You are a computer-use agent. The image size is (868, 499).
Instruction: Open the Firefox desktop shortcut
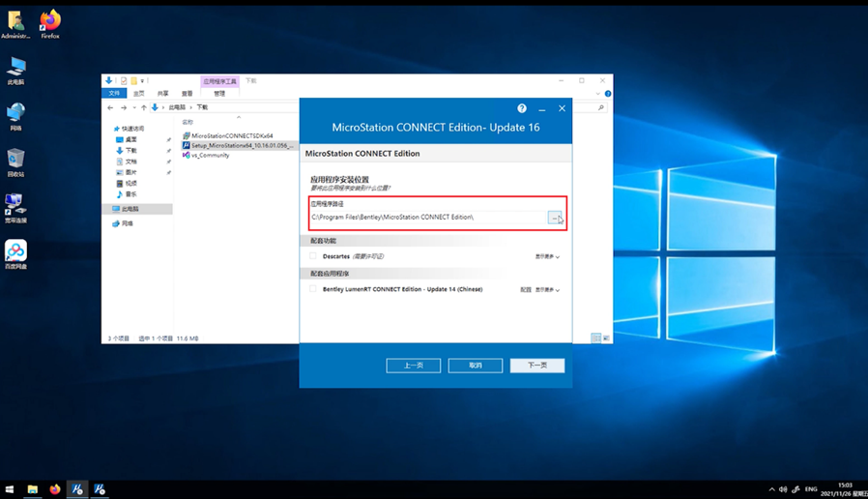pyautogui.click(x=50, y=24)
